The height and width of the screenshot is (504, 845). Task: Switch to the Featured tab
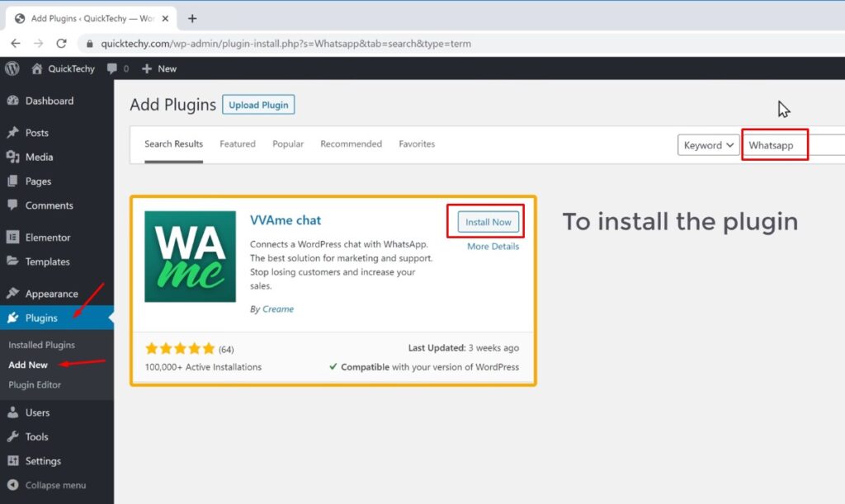(237, 144)
